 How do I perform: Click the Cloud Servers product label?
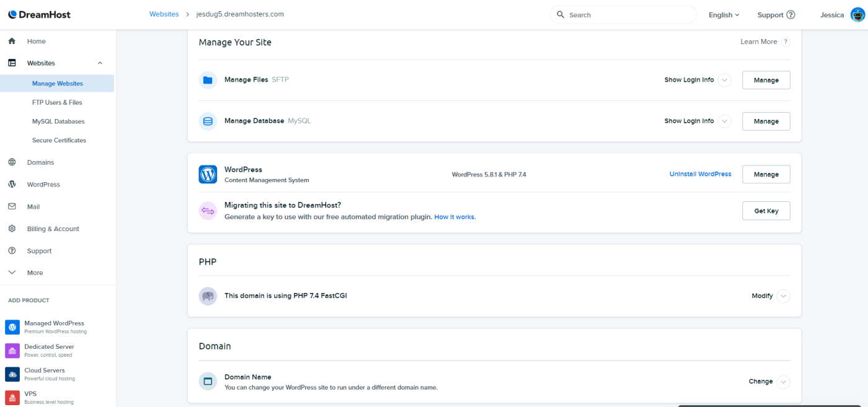tap(45, 370)
